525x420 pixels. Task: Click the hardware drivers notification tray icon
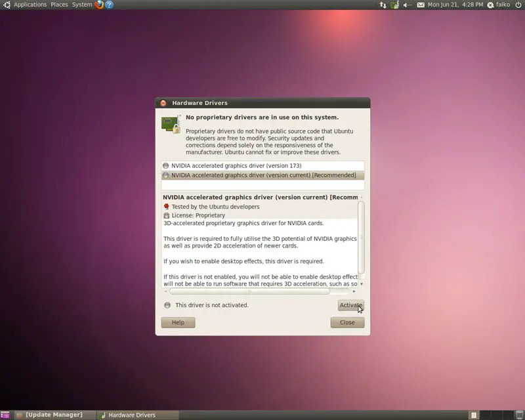(395, 5)
